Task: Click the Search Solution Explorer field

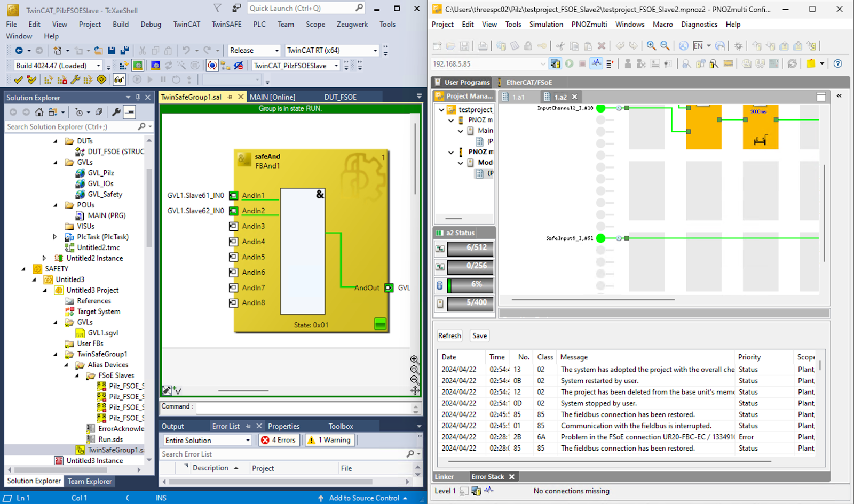Action: tap(79, 126)
